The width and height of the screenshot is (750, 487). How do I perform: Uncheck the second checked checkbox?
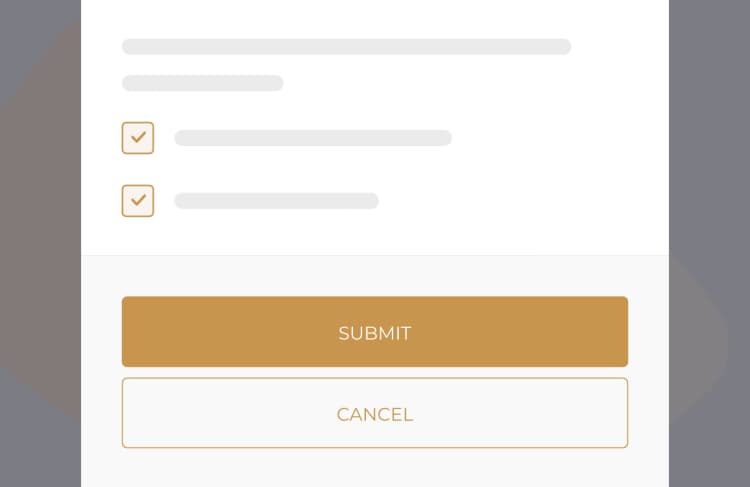tap(138, 201)
